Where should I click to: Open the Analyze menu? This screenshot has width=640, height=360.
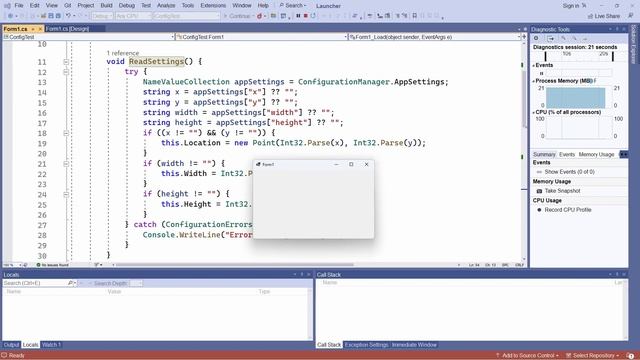[166, 6]
